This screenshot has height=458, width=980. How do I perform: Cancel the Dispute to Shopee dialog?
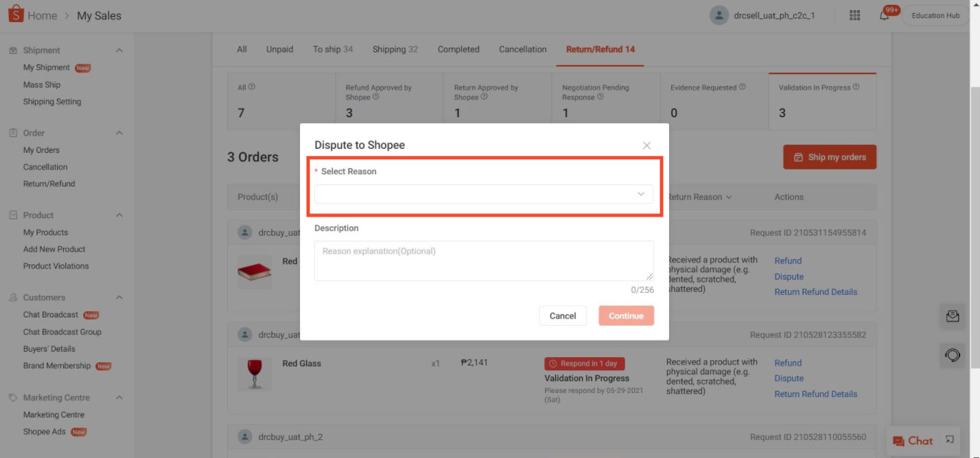coord(563,315)
